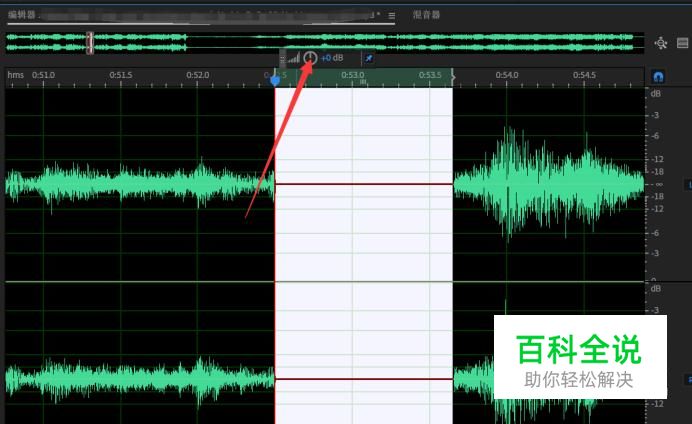The height and width of the screenshot is (424, 692).
Task: Select the 编辑器 editor tab
Action: 22,15
